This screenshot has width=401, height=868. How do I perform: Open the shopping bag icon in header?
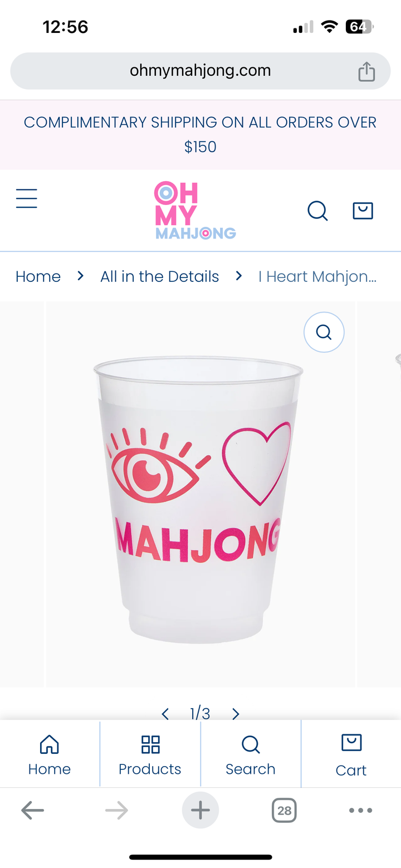tap(363, 211)
